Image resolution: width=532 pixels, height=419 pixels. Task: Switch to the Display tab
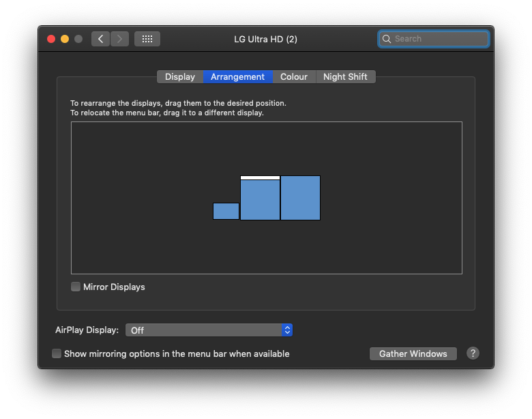[x=180, y=76]
